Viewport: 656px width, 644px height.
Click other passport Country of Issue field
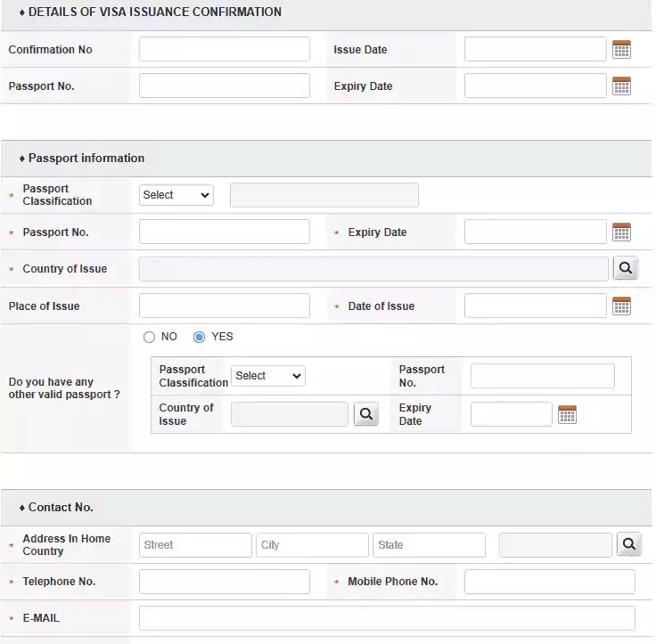[x=290, y=414]
